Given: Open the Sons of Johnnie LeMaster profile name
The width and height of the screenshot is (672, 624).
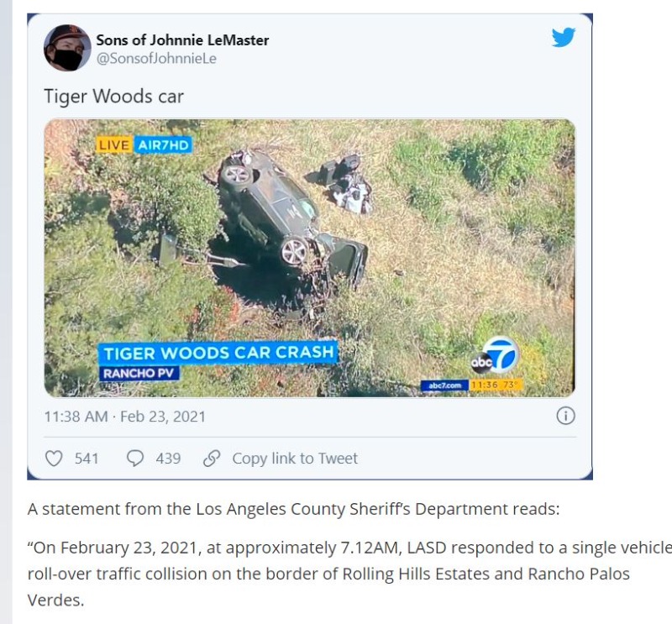Looking at the screenshot, I should point(182,39).
